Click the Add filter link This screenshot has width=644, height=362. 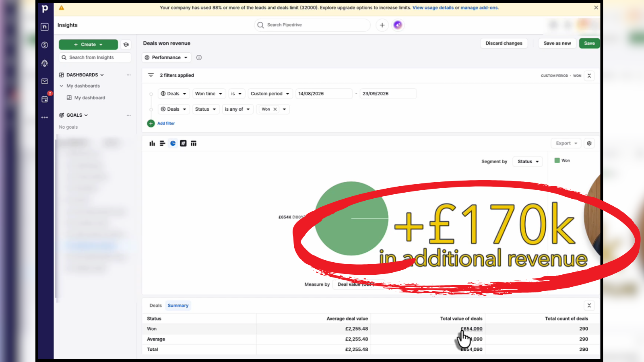click(166, 123)
